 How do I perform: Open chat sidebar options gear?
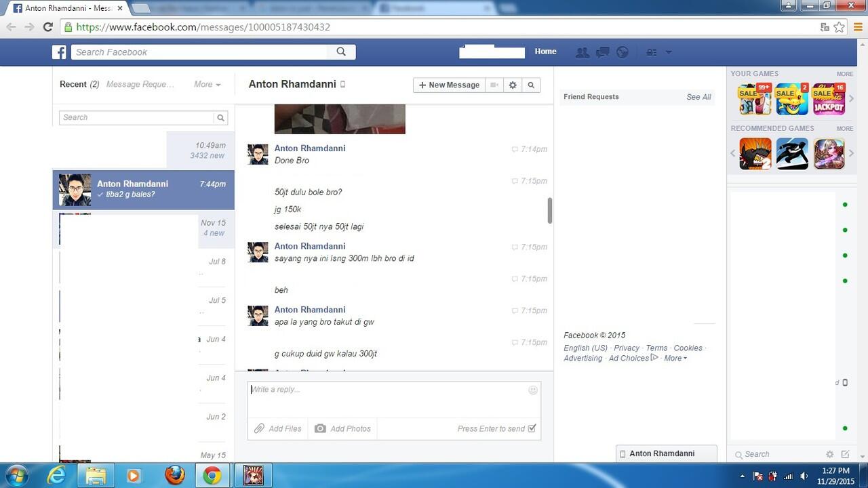click(x=829, y=454)
